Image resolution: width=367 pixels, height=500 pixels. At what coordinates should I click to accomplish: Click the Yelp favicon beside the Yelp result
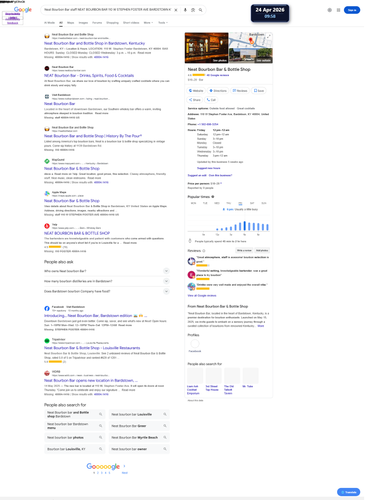[x=47, y=226]
